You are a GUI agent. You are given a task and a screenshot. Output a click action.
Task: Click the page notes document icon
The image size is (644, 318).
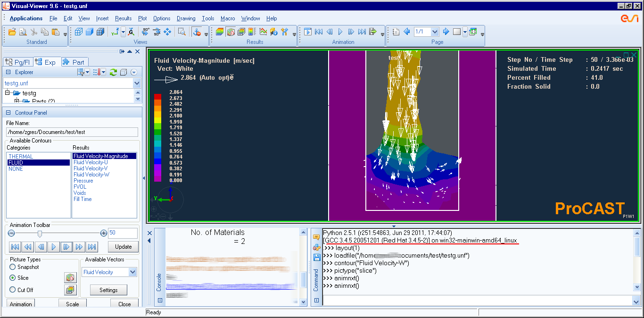(x=396, y=32)
